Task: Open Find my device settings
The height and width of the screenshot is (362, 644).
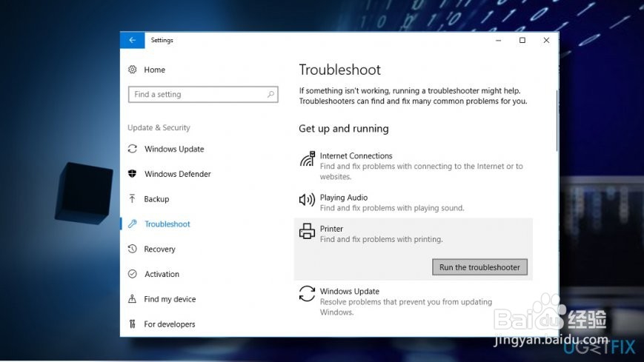Action: [170, 299]
